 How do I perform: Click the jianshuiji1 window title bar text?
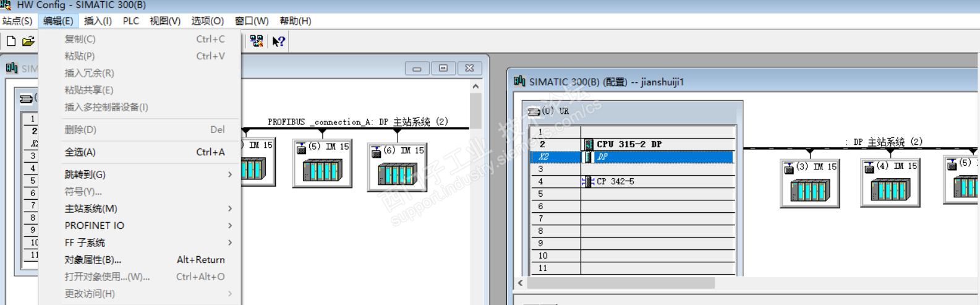coord(607,82)
